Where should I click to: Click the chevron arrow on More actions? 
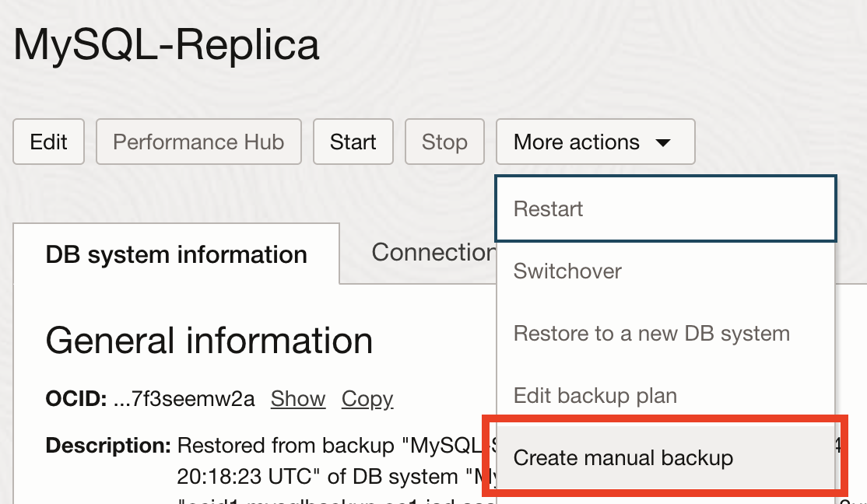point(663,142)
